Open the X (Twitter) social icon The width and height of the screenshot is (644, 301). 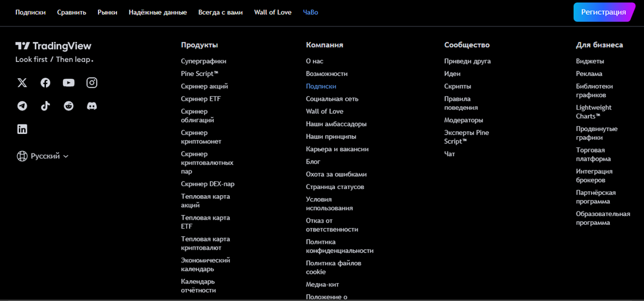22,83
